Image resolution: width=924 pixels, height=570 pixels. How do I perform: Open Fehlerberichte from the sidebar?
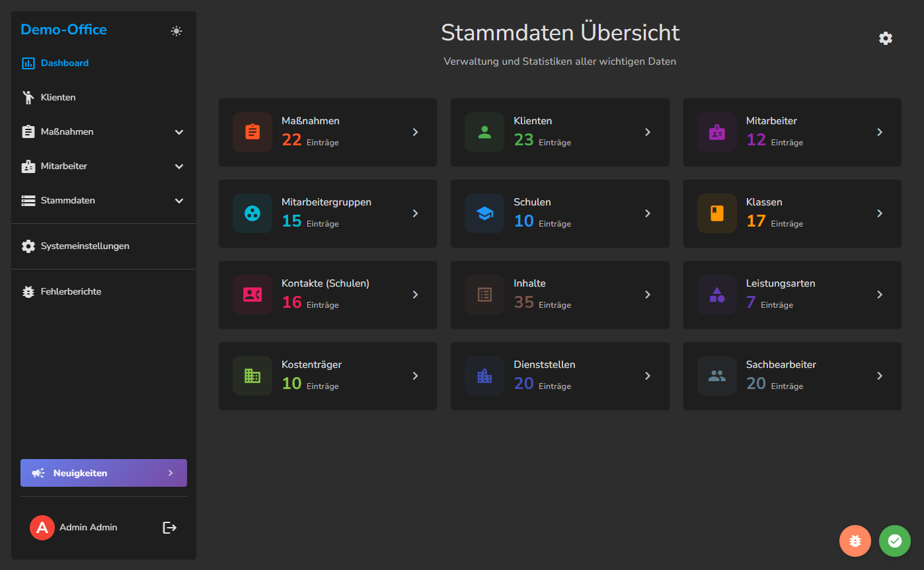(x=71, y=291)
